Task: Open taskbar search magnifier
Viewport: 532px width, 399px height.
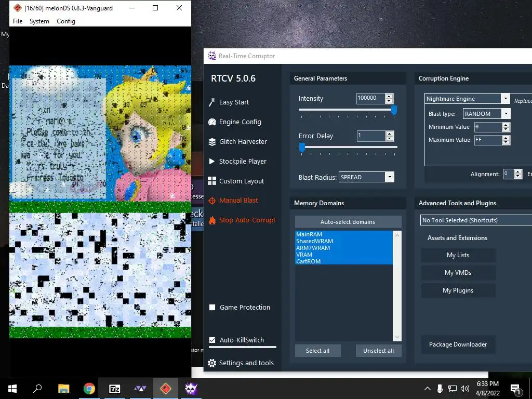Action: point(37,389)
